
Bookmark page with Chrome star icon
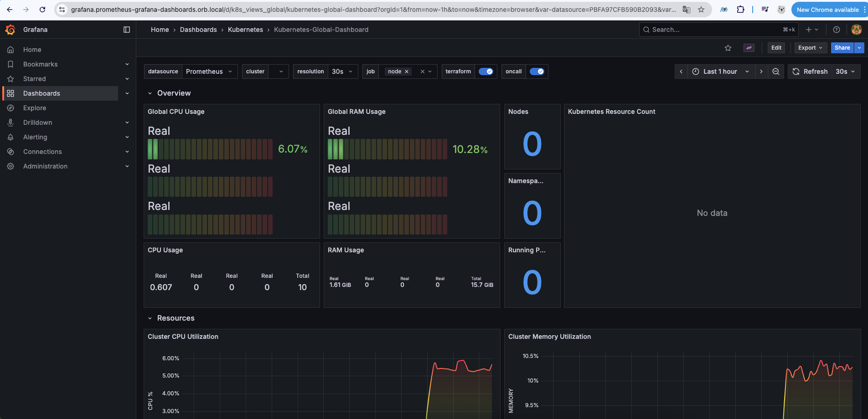[701, 10]
